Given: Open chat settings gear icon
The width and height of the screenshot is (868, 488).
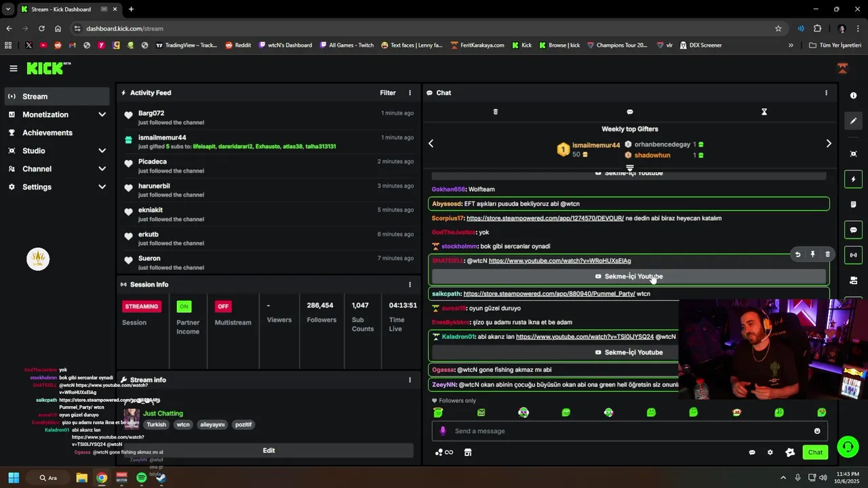Looking at the screenshot, I should (770, 452).
